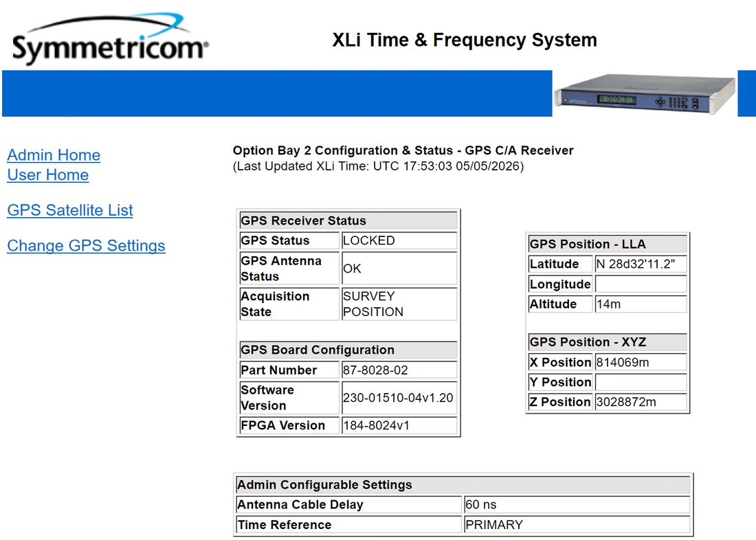This screenshot has height=540, width=756.
Task: Click the FPGA Version label
Action: point(282,426)
